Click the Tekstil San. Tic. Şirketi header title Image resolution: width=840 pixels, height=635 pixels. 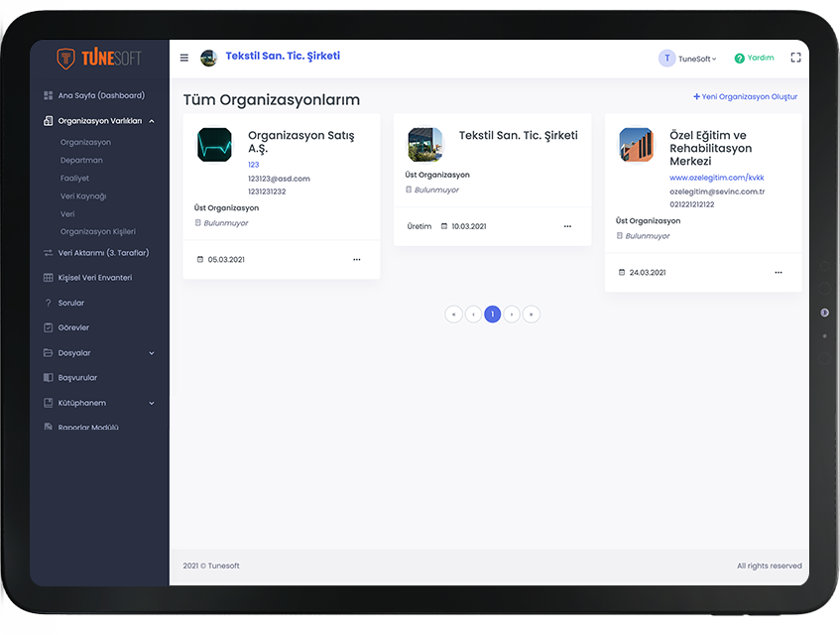(283, 56)
